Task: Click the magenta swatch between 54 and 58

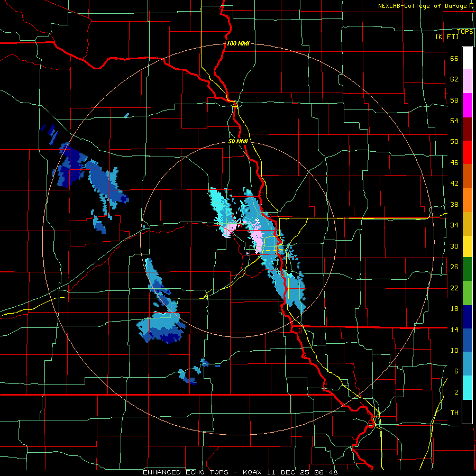Action: (x=467, y=105)
